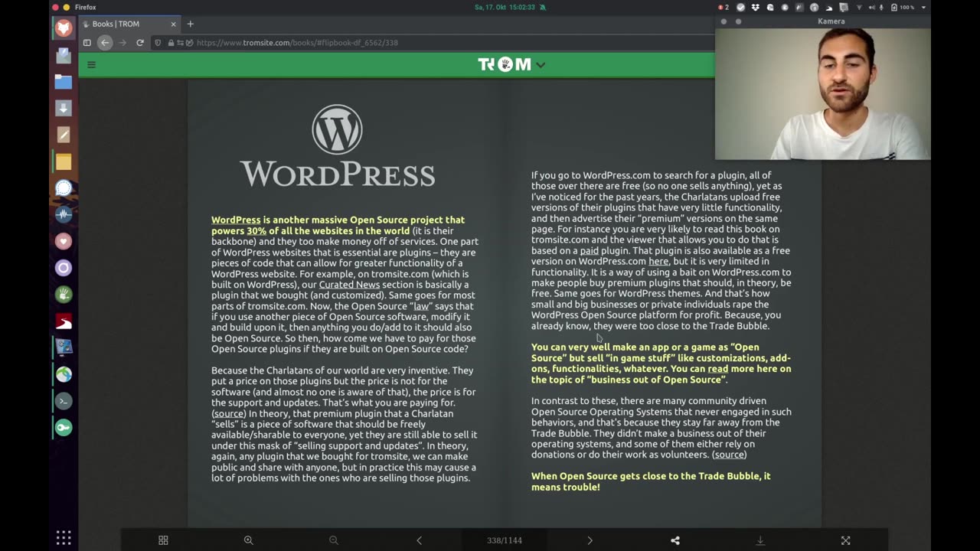Open the downloads icon in the dock
Screen dimensions: 980x551
coord(64,108)
